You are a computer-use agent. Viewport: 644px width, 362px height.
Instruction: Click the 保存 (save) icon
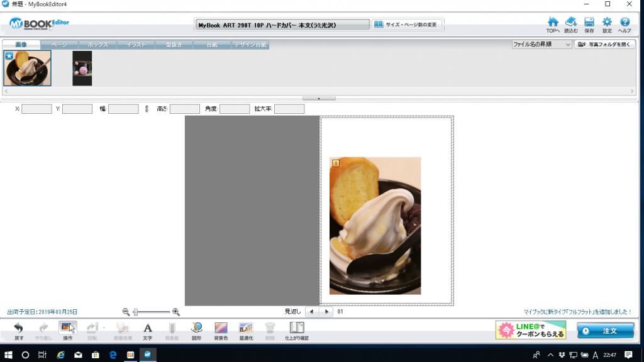click(x=588, y=21)
